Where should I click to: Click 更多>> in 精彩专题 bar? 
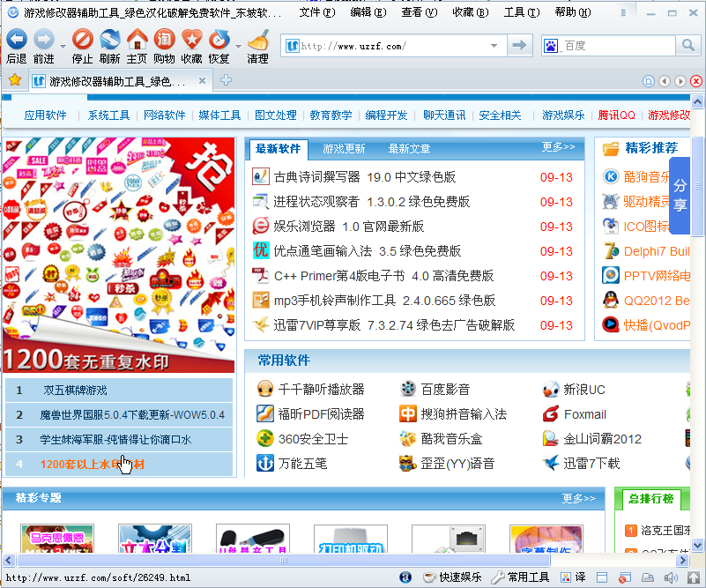578,498
